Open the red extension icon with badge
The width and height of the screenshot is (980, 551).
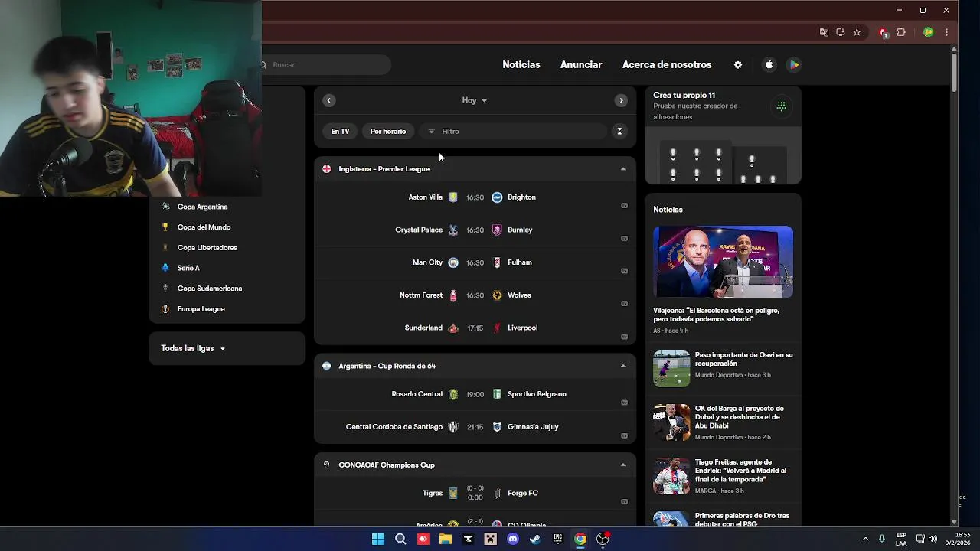(x=884, y=32)
